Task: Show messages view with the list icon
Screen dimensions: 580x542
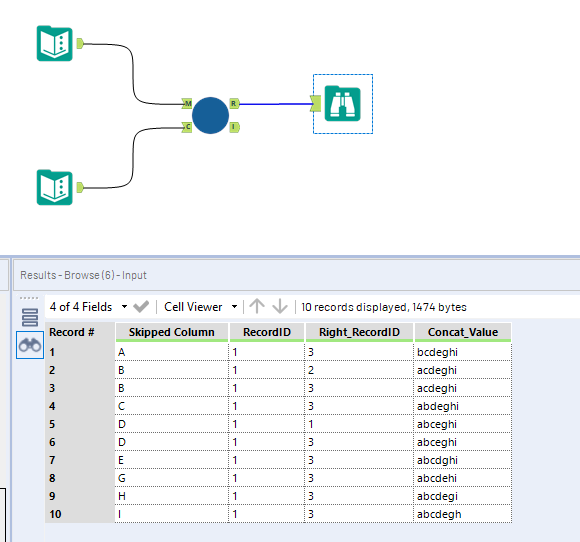Action: pos(30,317)
